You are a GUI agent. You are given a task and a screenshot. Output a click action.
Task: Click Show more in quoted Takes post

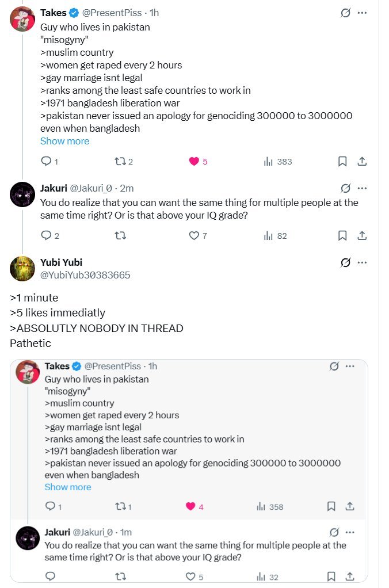tap(68, 487)
